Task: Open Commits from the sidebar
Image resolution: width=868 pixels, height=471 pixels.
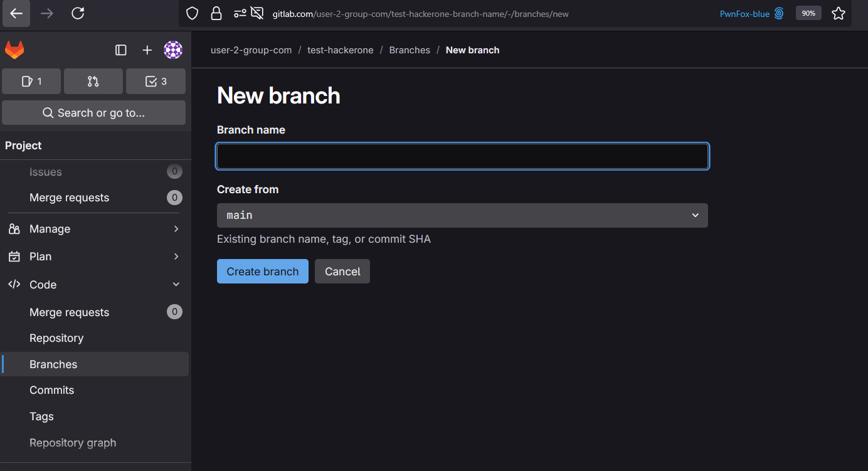Action: tap(51, 390)
